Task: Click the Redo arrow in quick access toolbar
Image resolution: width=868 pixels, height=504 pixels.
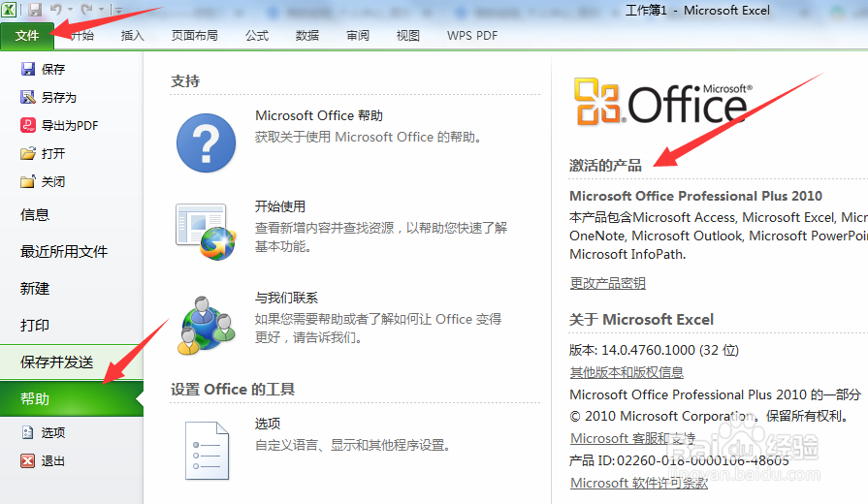Action: click(86, 10)
